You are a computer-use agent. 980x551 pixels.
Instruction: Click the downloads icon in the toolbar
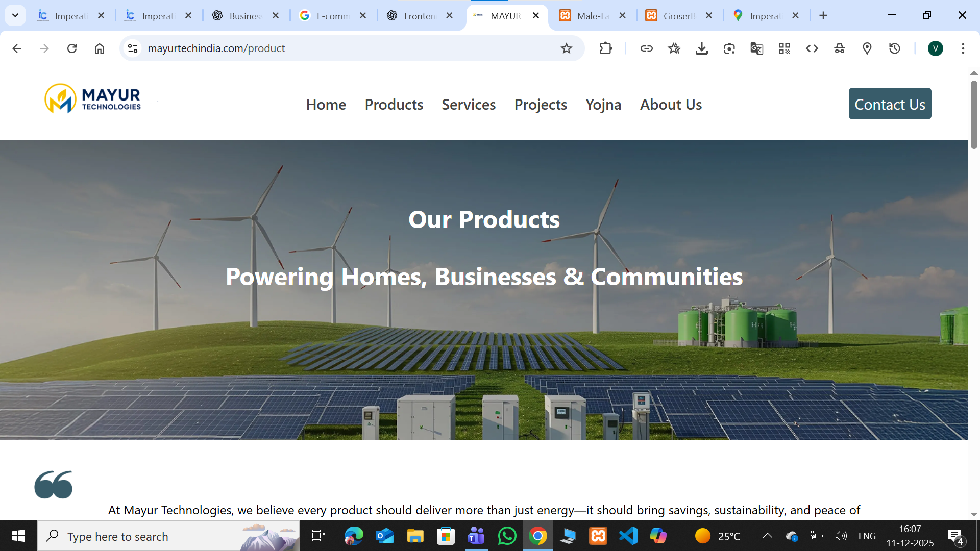coord(702,48)
